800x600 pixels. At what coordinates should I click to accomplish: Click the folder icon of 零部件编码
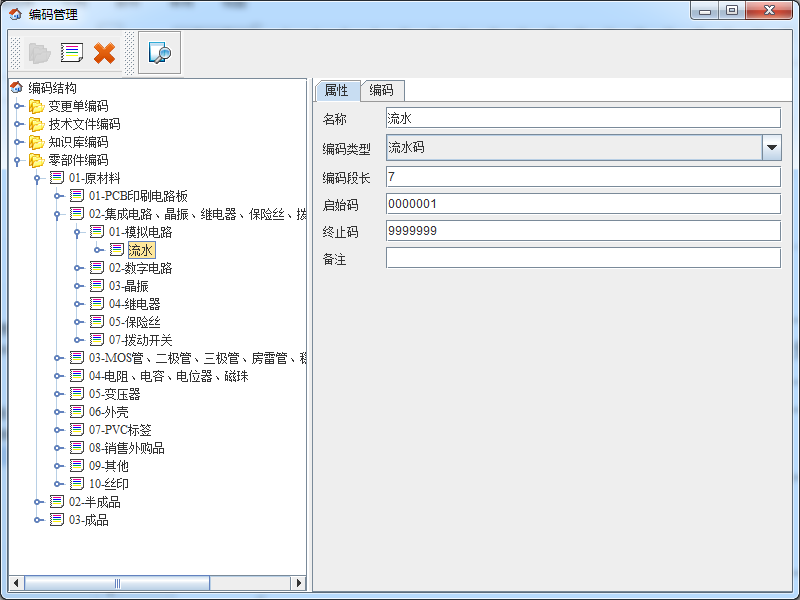click(x=36, y=160)
